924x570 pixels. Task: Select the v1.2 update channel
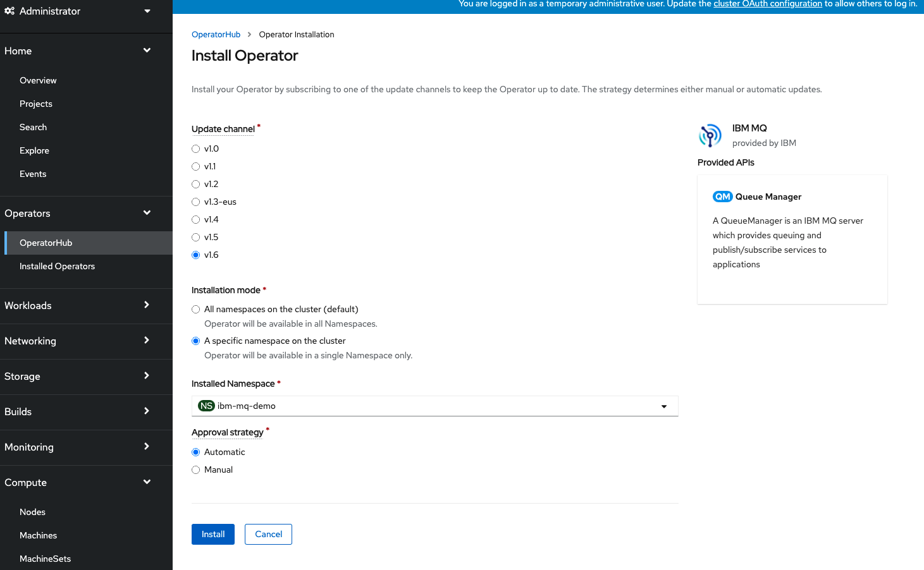[196, 185]
